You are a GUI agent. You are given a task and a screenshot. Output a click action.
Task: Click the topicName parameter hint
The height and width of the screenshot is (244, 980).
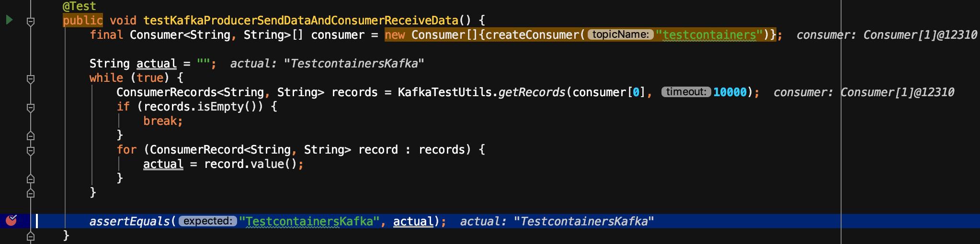(x=620, y=34)
